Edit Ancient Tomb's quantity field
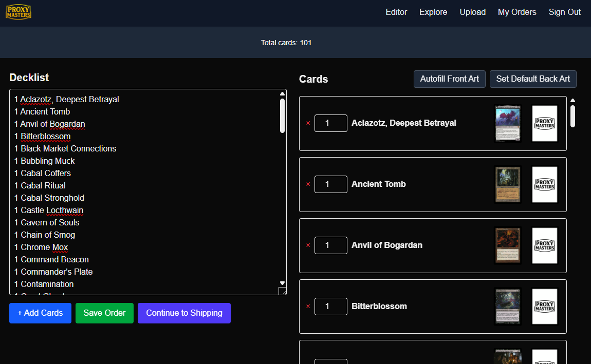The height and width of the screenshot is (364, 591). 330,184
